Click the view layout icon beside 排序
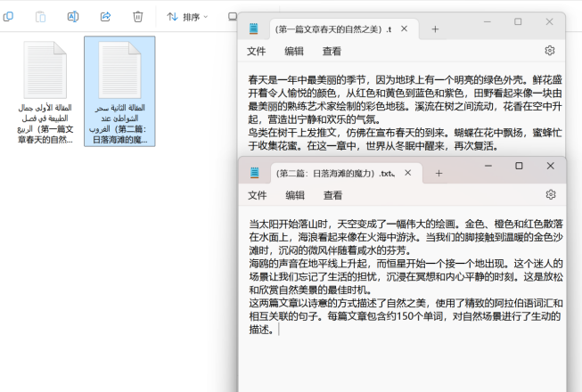The width and height of the screenshot is (582, 392). point(233,17)
